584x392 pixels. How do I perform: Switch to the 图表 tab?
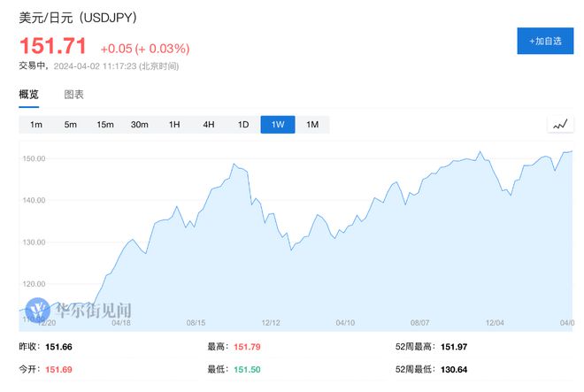click(74, 95)
